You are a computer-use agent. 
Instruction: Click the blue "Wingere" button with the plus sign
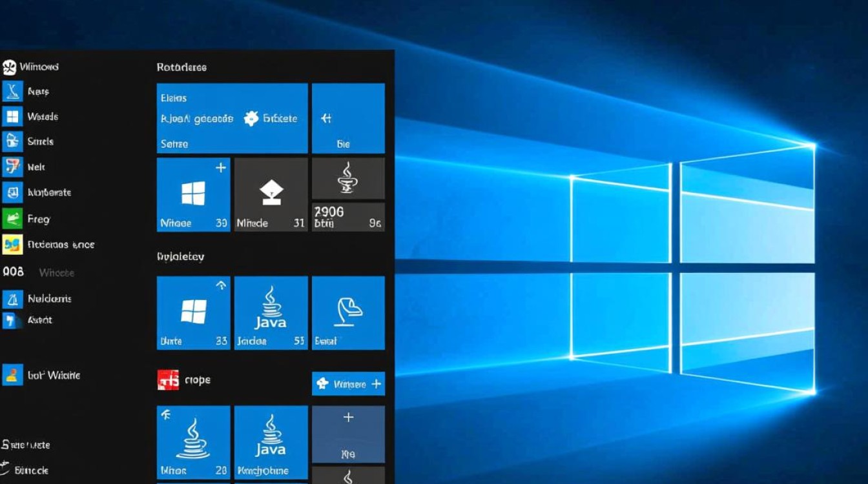[x=348, y=383]
